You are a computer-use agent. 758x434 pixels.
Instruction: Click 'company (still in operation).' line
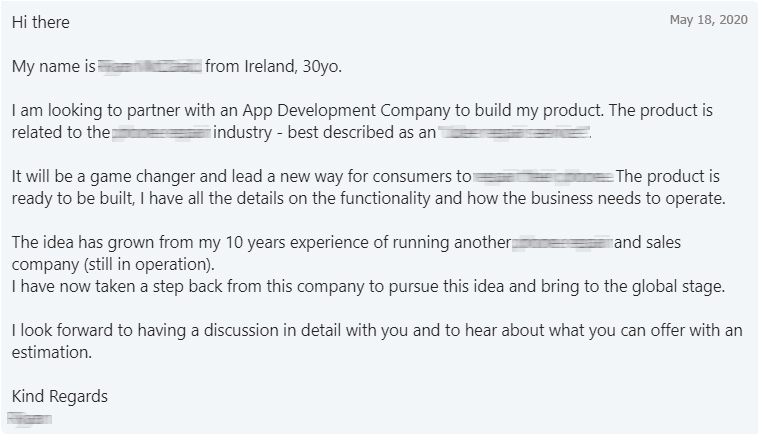pos(113,265)
